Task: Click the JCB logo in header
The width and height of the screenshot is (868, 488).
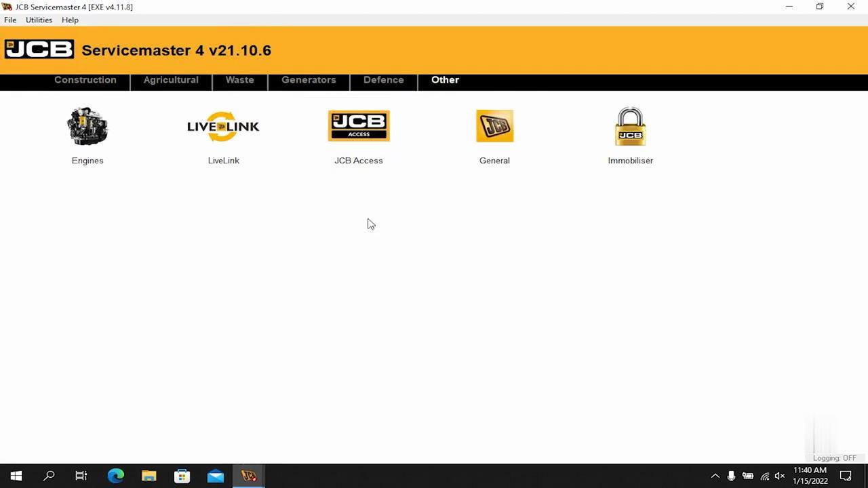Action: [39, 49]
